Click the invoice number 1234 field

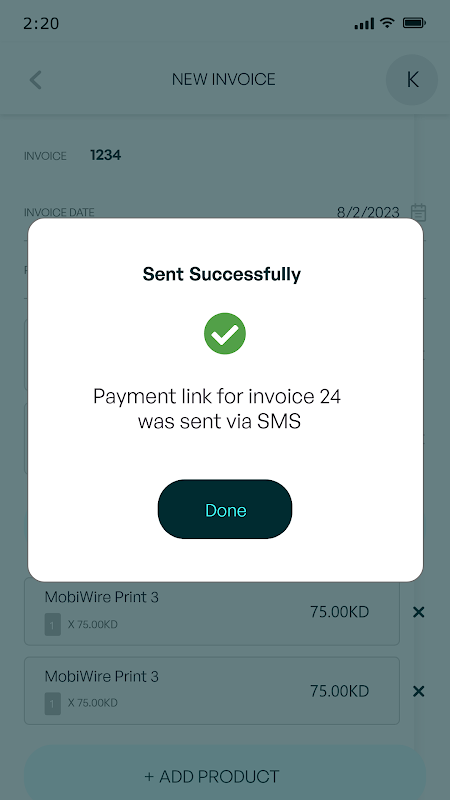[x=106, y=155]
